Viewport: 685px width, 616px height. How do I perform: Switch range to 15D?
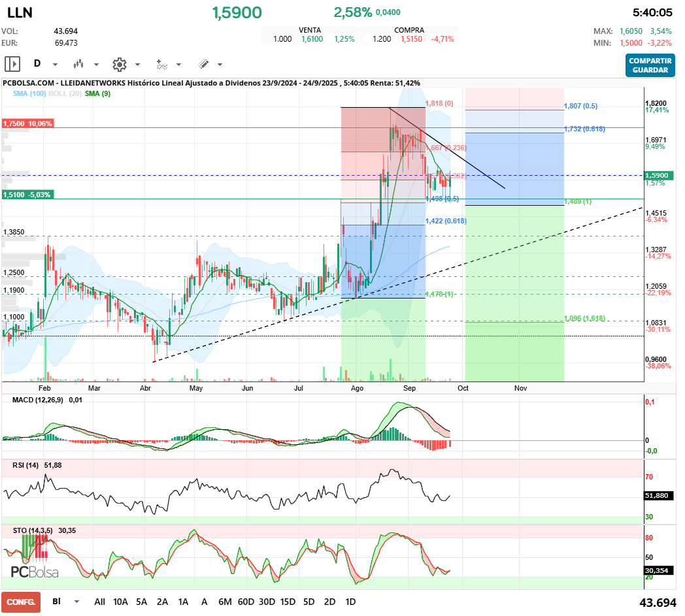click(288, 602)
